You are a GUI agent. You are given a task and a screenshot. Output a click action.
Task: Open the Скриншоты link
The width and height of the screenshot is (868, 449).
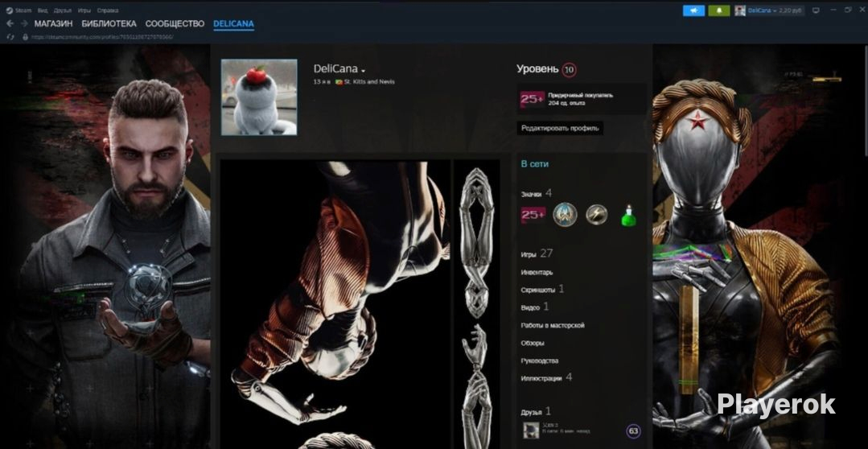point(542,289)
